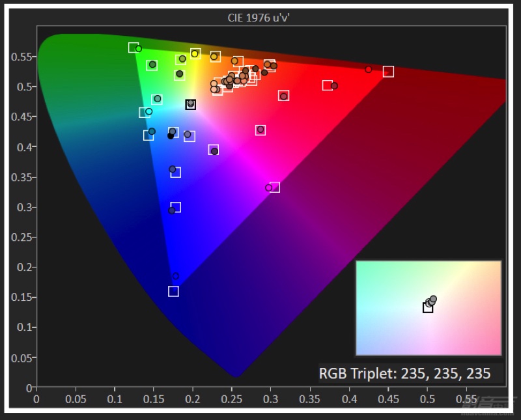
Task: Select the bright green measured circle
Action: tap(139, 49)
